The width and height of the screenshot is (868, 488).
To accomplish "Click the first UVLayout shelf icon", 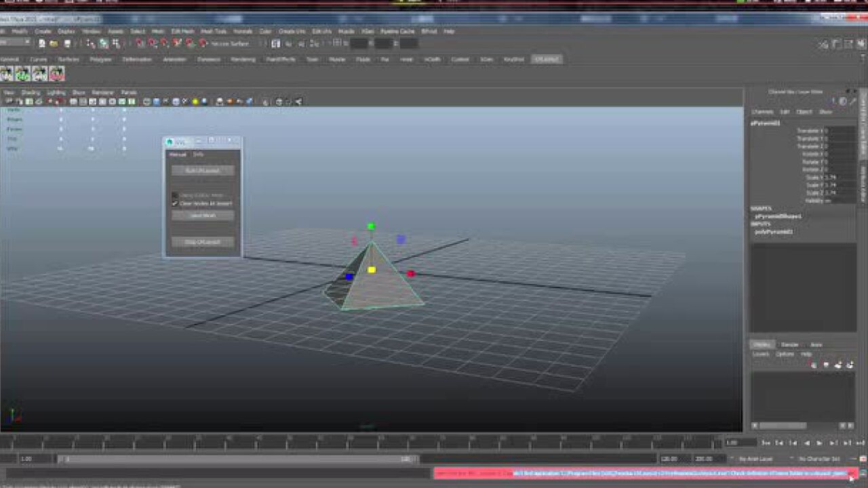I will (x=7, y=73).
